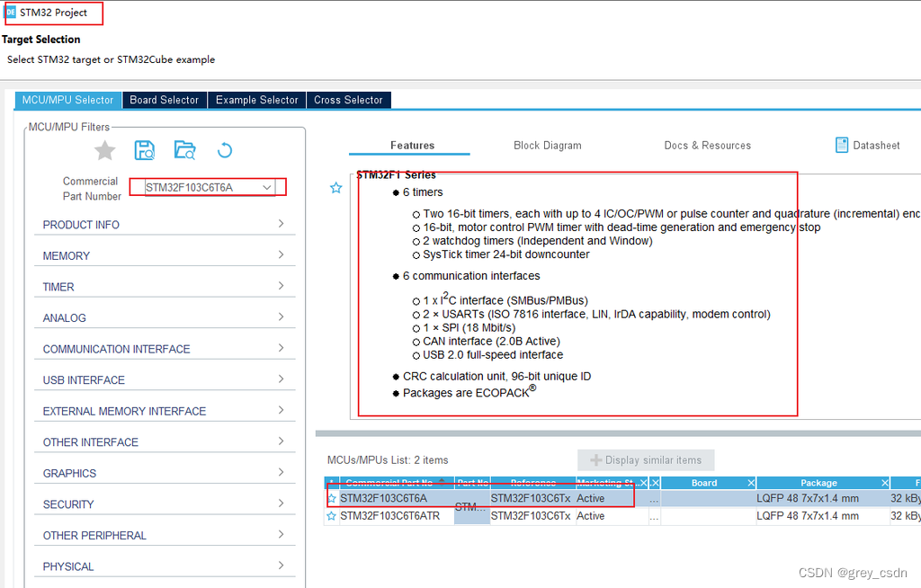Open the Commercial Part Number dropdown
Viewport: 921px width, 588px height.
click(267, 187)
